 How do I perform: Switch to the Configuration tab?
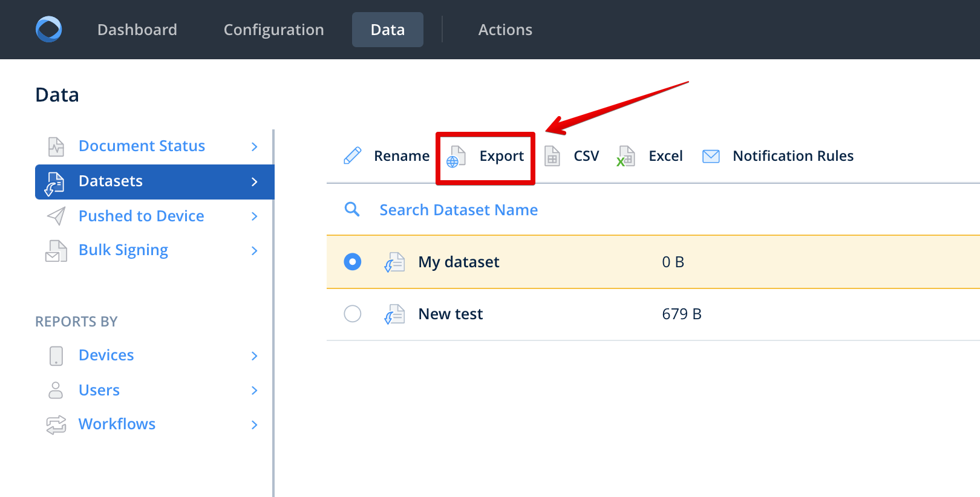tap(273, 30)
